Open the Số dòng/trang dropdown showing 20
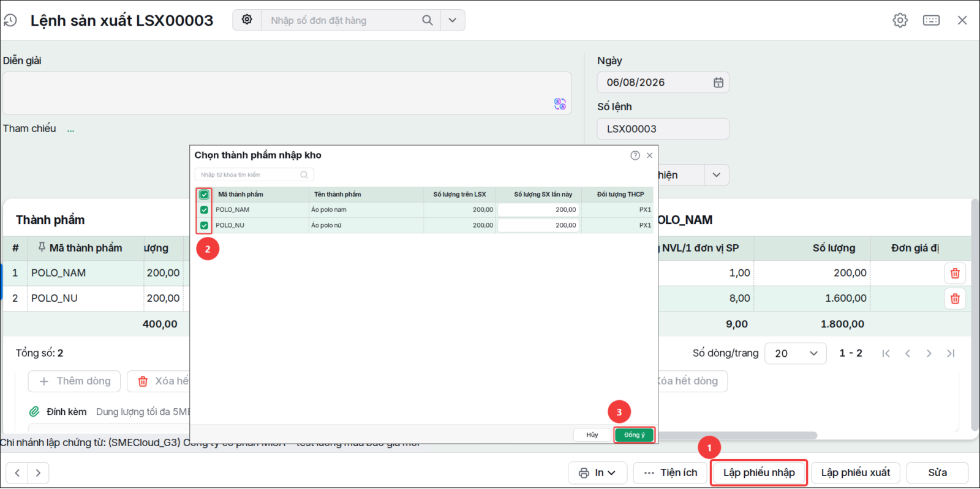This screenshot has width=980, height=489. click(796, 353)
